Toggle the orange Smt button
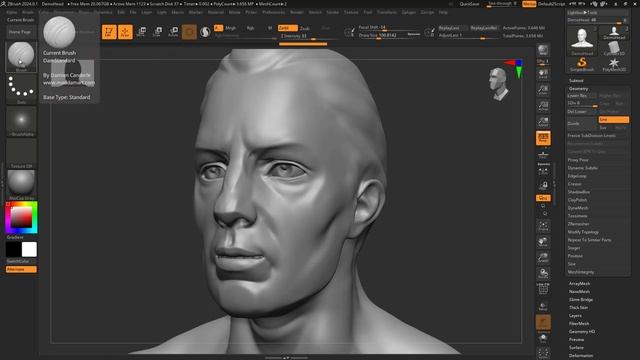The width and height of the screenshot is (640, 360). coord(613,120)
